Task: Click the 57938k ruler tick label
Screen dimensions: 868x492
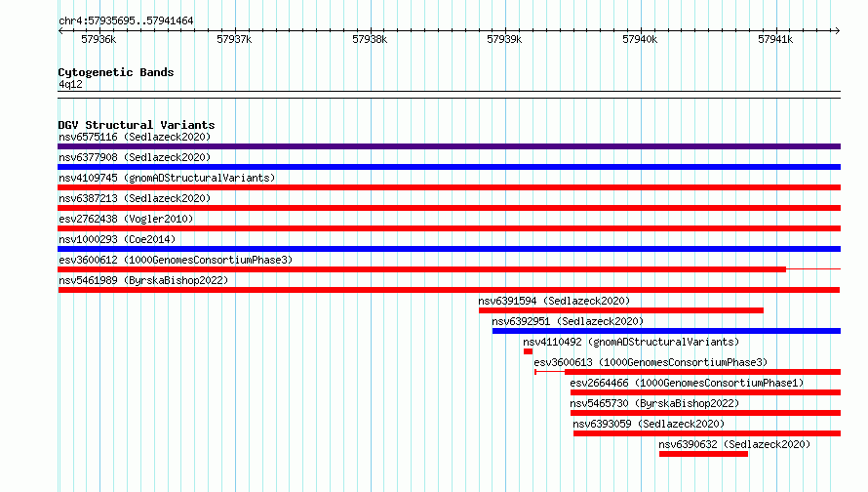Action: pos(370,39)
